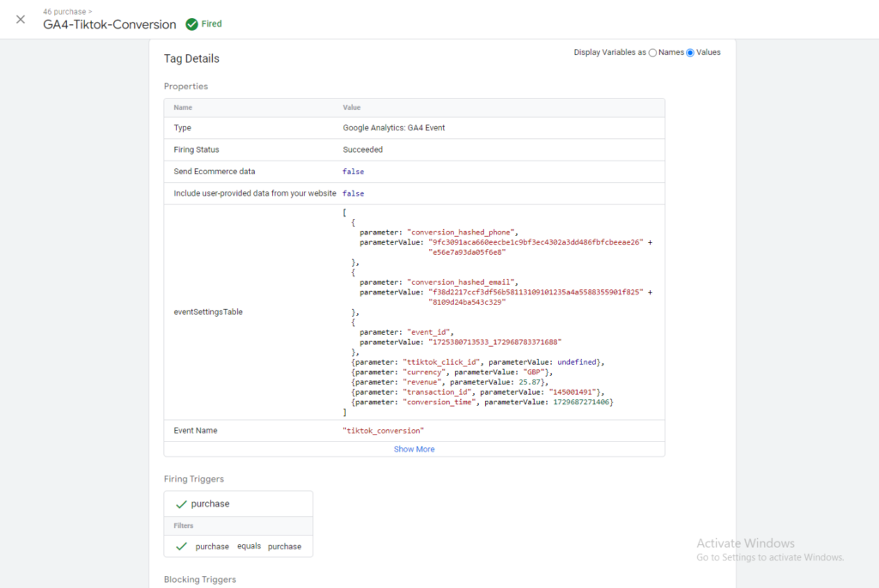Click the GA4-Tiktok-Conversion tag title
The image size is (879, 588).
(x=110, y=25)
